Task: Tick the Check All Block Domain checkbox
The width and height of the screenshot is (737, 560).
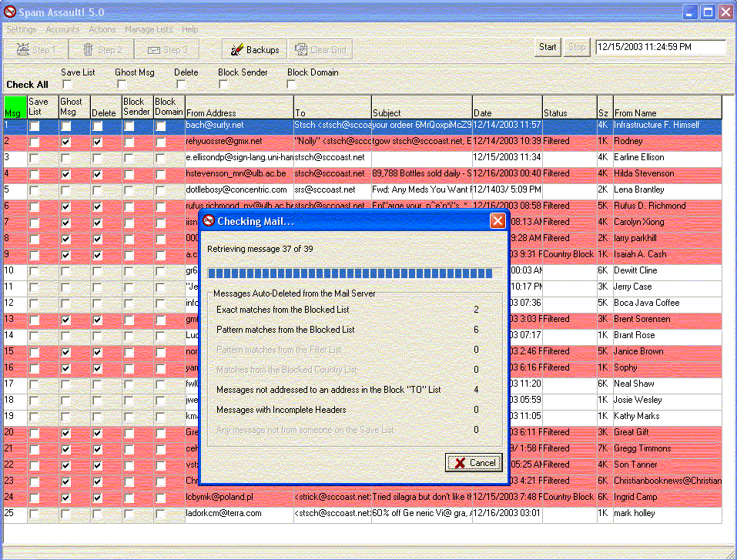Action: click(291, 85)
